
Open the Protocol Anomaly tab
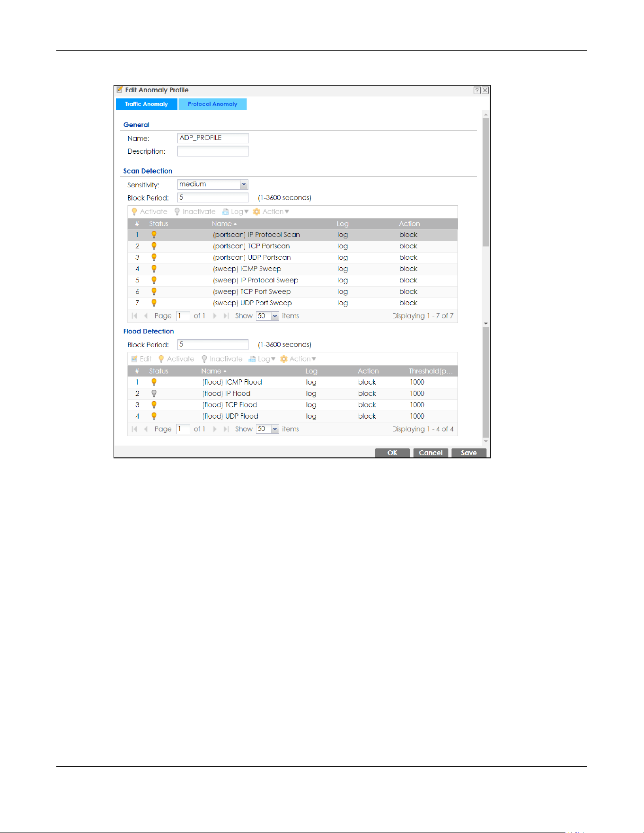[212, 104]
